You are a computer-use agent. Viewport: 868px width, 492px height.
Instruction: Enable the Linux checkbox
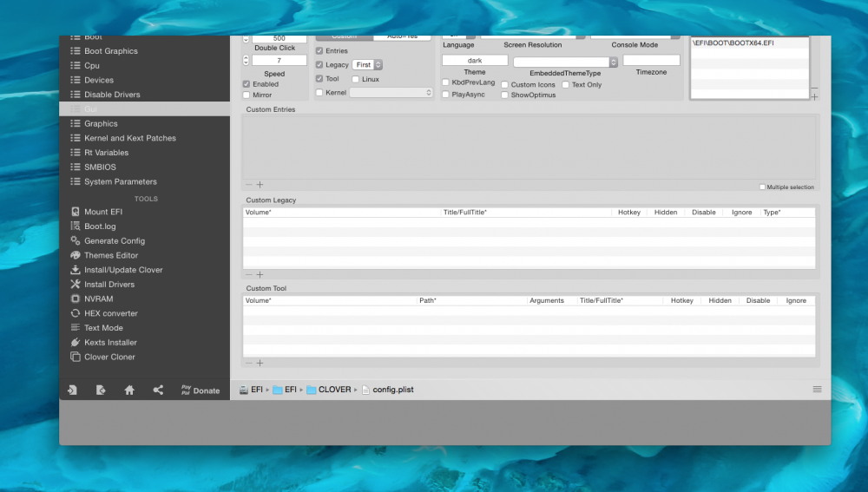pyautogui.click(x=355, y=79)
